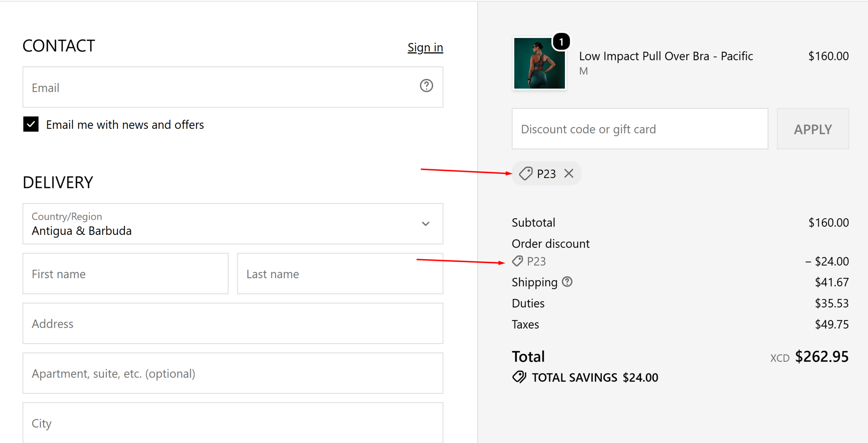The height and width of the screenshot is (443, 868).
Task: Click the chevron arrow in Country/Region field
Action: tap(426, 224)
